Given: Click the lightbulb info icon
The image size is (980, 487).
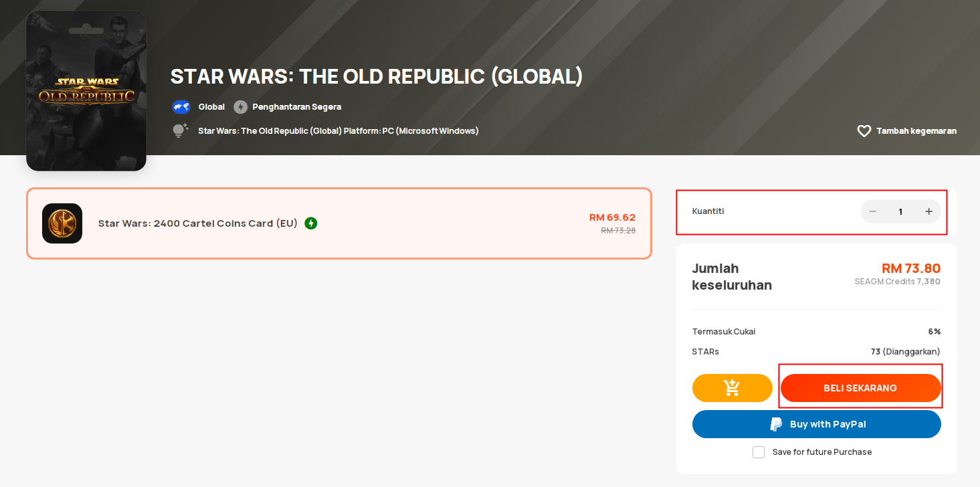Looking at the screenshot, I should pyautogui.click(x=180, y=131).
